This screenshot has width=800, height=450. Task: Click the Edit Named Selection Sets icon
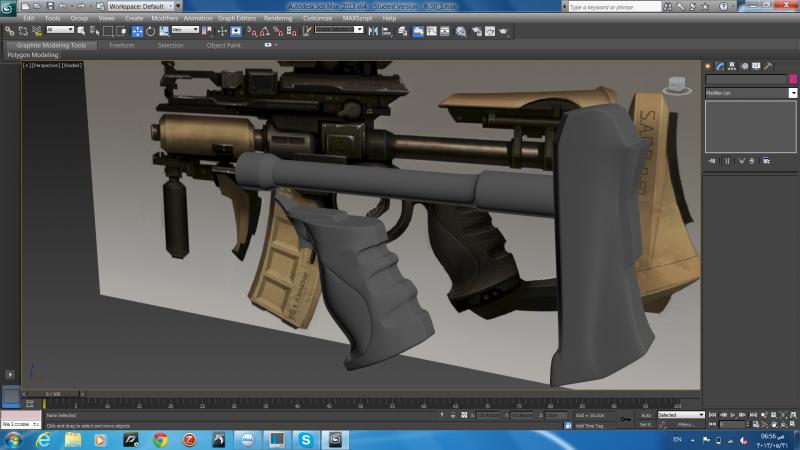pyautogui.click(x=307, y=31)
